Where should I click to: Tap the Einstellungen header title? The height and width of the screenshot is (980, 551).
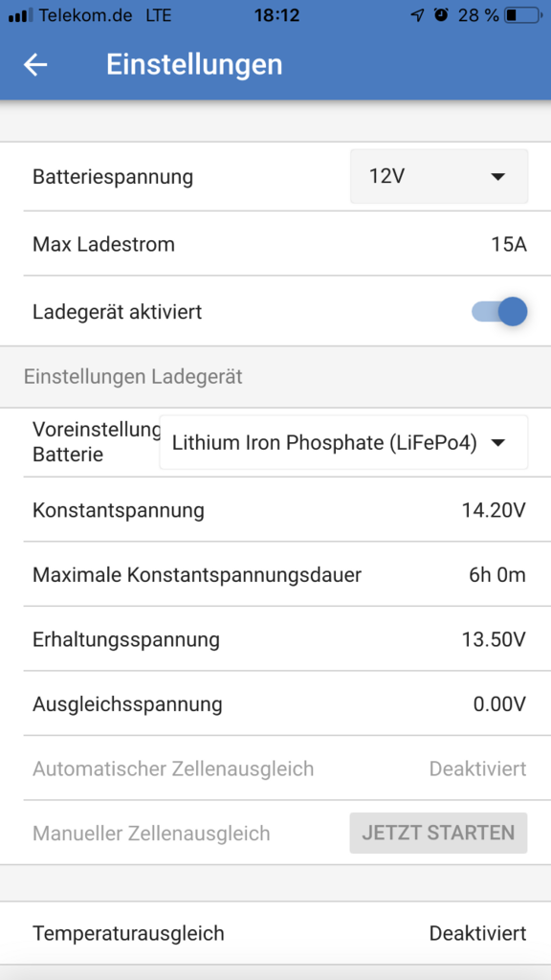point(194,64)
